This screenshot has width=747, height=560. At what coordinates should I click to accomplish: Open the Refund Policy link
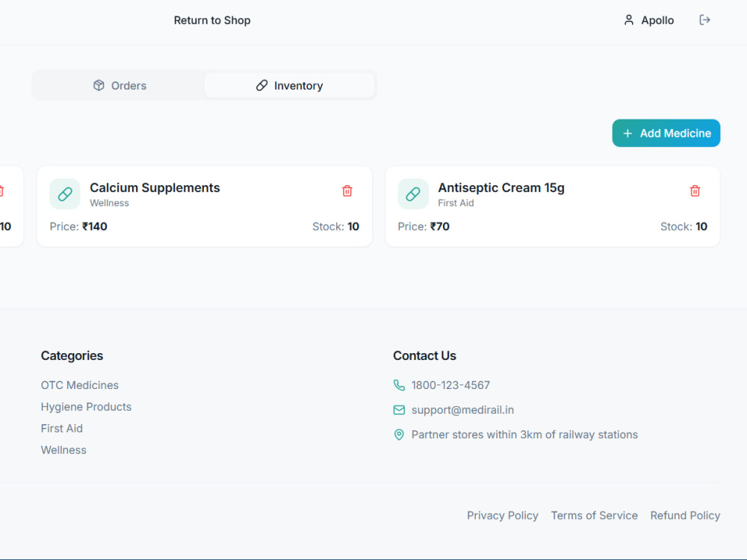(685, 516)
